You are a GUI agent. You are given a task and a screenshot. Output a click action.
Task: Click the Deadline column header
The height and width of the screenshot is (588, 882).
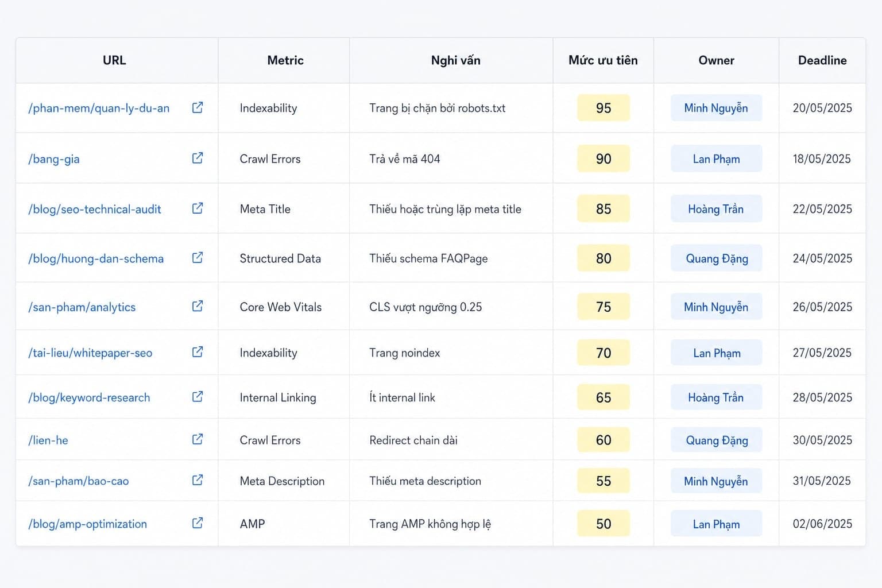tap(822, 60)
